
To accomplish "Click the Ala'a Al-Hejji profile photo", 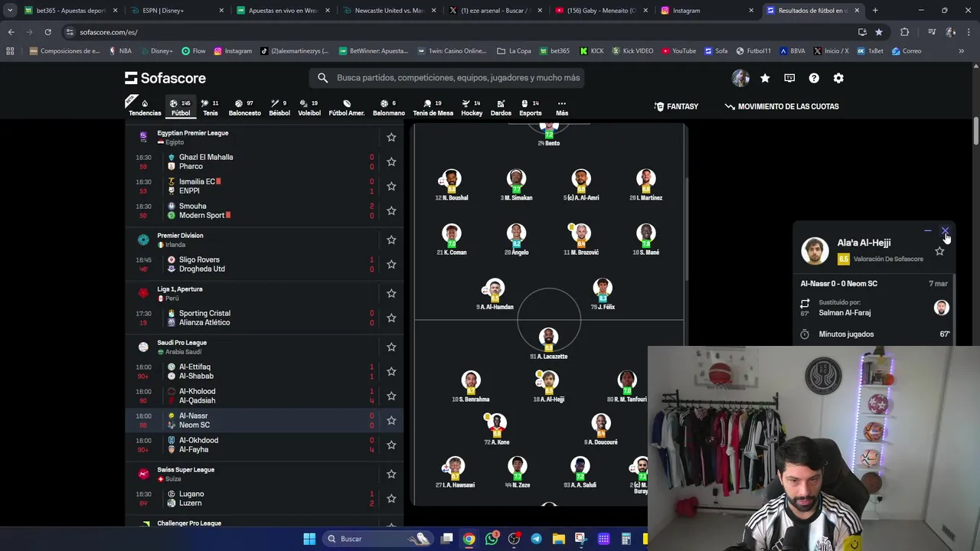I will click(815, 251).
